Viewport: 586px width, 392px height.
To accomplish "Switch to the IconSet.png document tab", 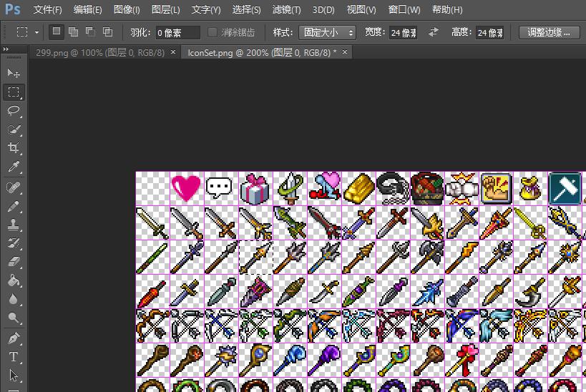I will (x=262, y=53).
